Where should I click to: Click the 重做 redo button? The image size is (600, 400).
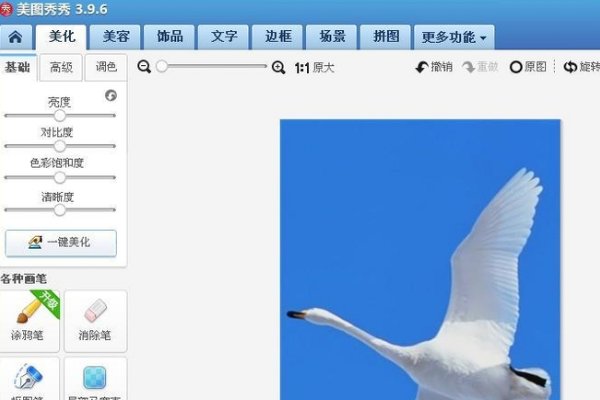coord(481,67)
